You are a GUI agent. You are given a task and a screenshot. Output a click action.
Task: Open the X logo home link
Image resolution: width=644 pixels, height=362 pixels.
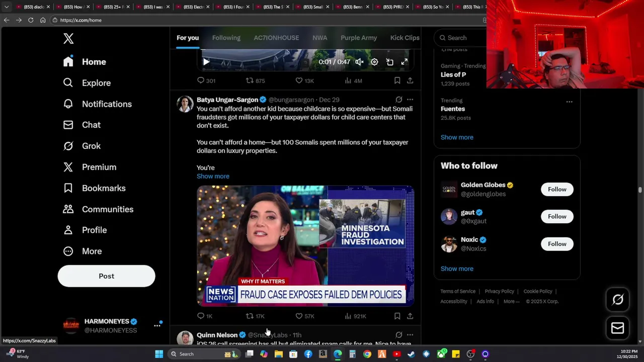point(68,38)
